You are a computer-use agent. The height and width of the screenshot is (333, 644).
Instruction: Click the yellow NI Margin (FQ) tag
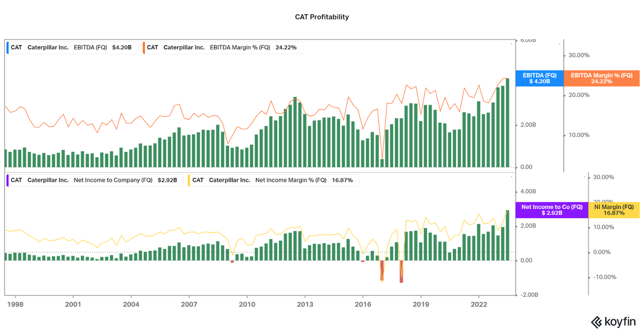pos(614,210)
